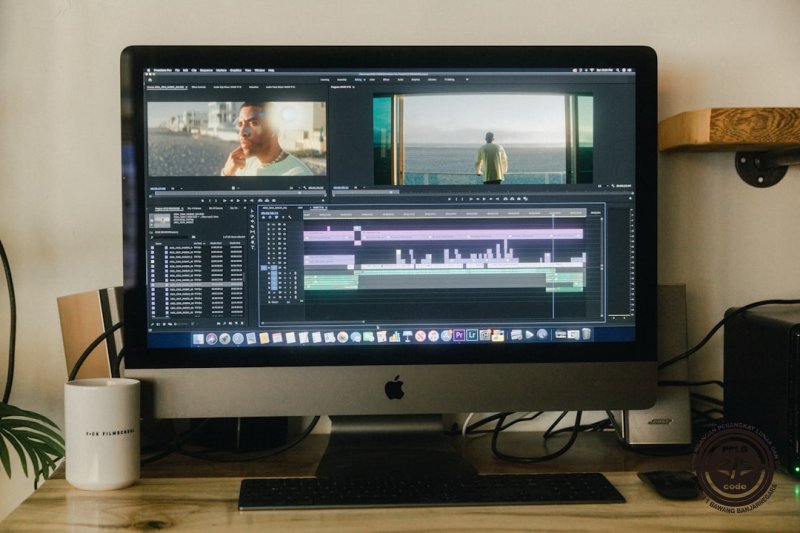800x533 pixels.
Task: Open Program monitor playback resolution dropdown
Action: point(604,186)
